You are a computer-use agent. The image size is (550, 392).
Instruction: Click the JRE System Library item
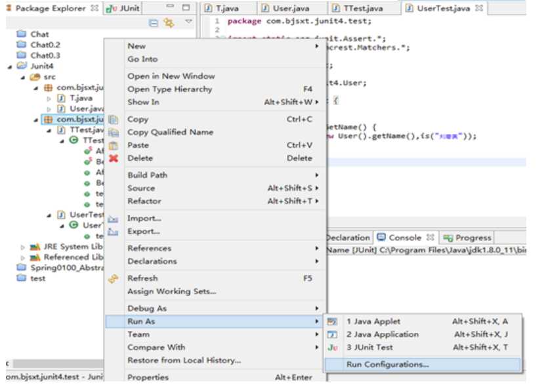click(66, 247)
